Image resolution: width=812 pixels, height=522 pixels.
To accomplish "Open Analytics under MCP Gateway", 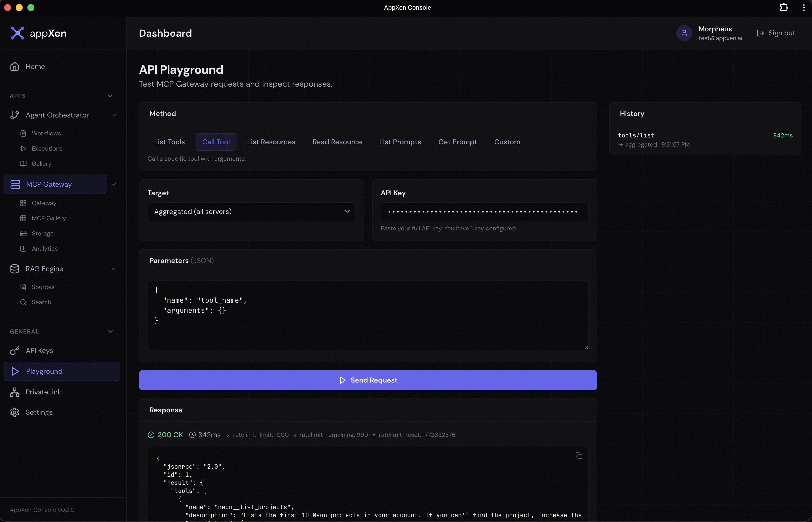I will 45,248.
